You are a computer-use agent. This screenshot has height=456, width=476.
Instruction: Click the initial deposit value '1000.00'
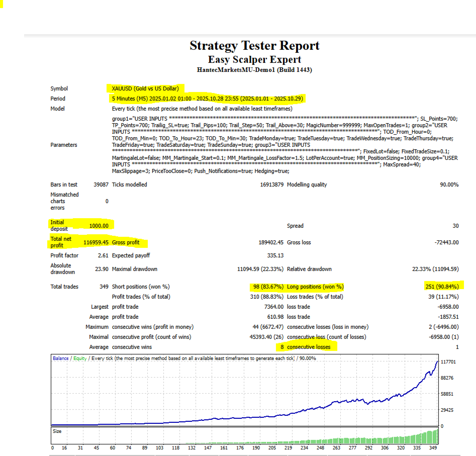pyautogui.click(x=99, y=226)
